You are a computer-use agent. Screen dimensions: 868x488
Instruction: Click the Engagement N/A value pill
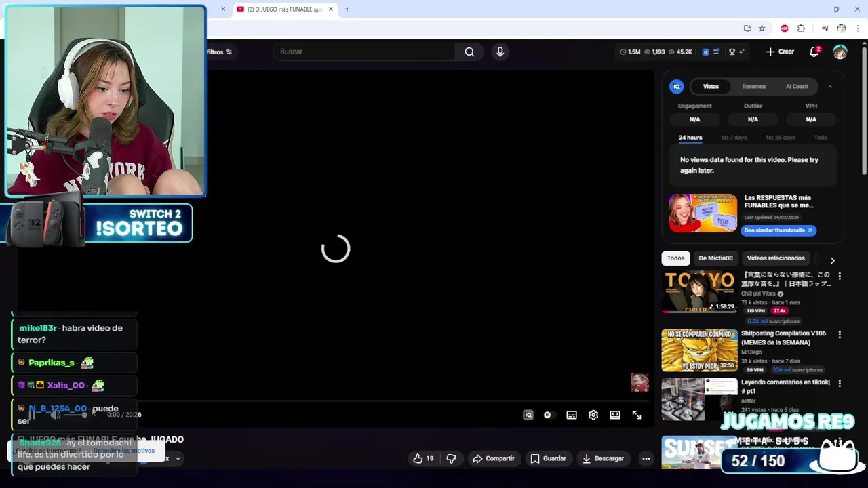(694, 119)
